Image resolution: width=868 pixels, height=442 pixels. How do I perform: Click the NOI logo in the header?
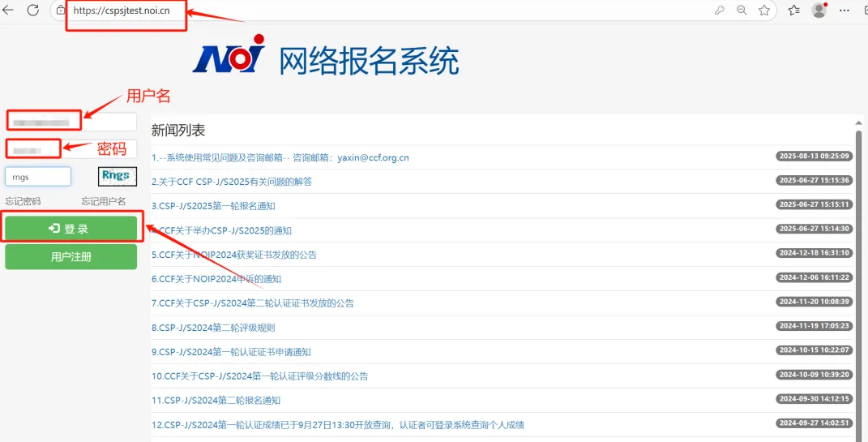click(x=229, y=57)
